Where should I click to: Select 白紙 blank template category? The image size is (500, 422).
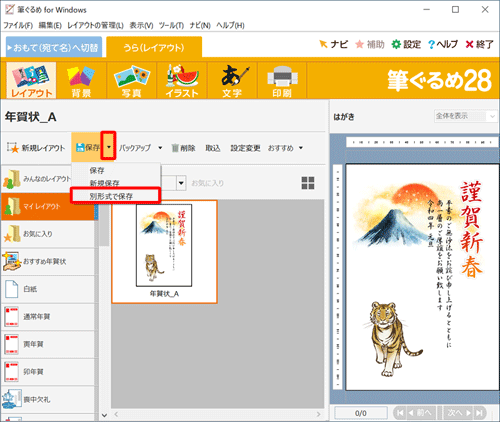coord(48,289)
